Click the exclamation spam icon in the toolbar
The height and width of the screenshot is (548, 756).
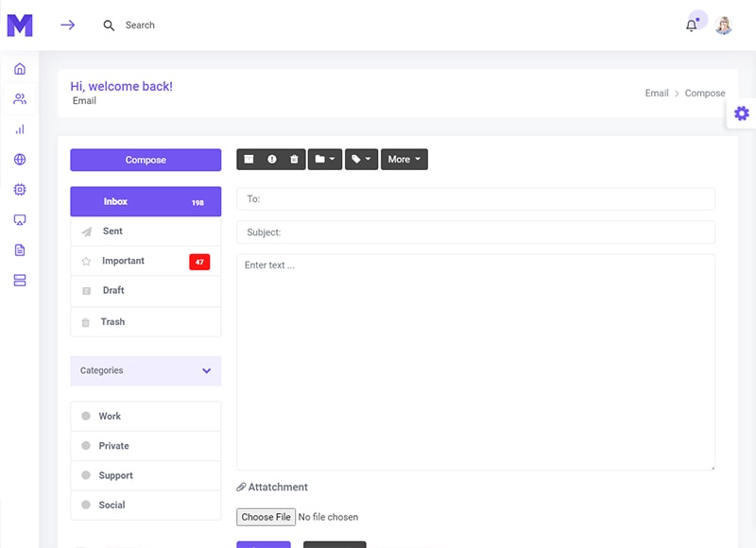point(272,160)
